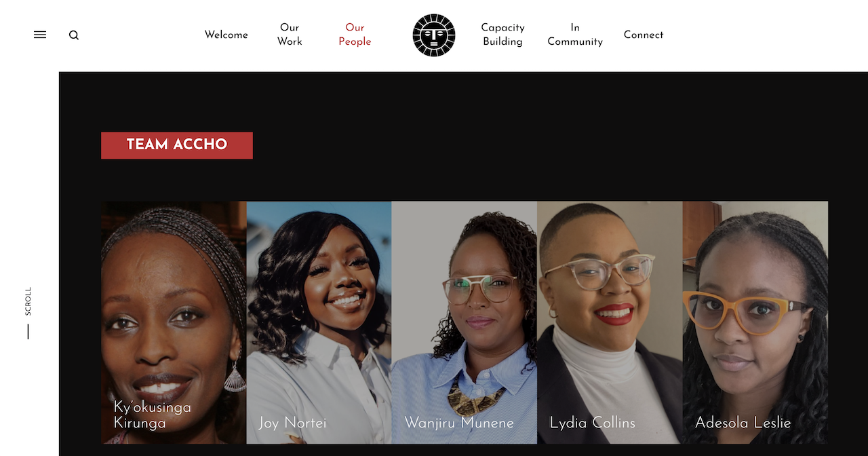The width and height of the screenshot is (868, 456).
Task: Open Lydia Collins's profile photo
Action: click(x=610, y=322)
